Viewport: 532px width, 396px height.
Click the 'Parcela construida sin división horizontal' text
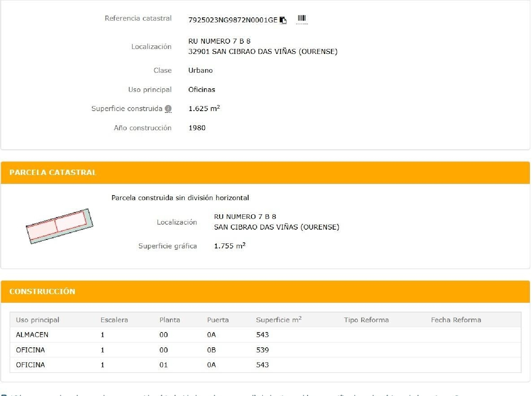tap(180, 198)
